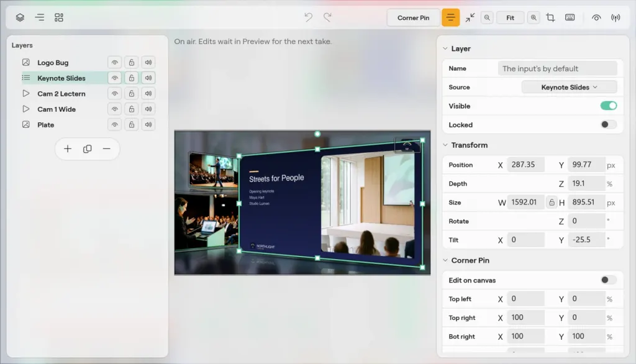Hide the Plate layer
This screenshot has height=364, width=636.
pyautogui.click(x=115, y=125)
